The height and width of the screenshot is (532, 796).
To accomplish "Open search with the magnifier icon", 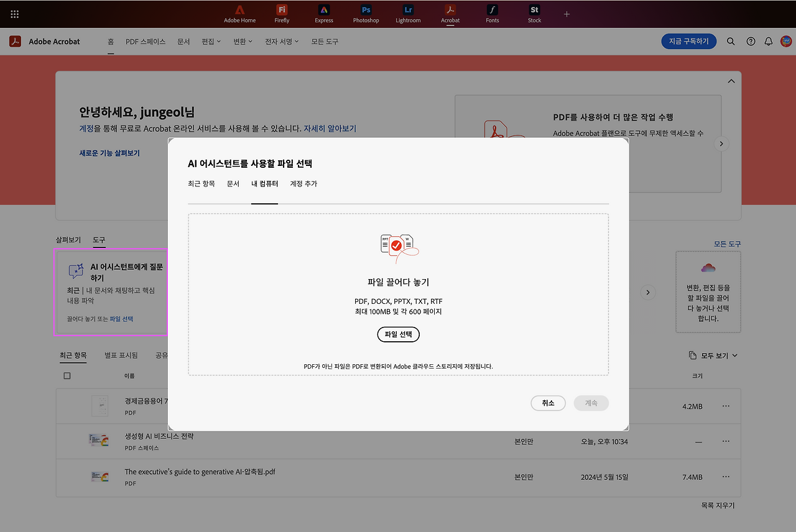I will point(731,42).
